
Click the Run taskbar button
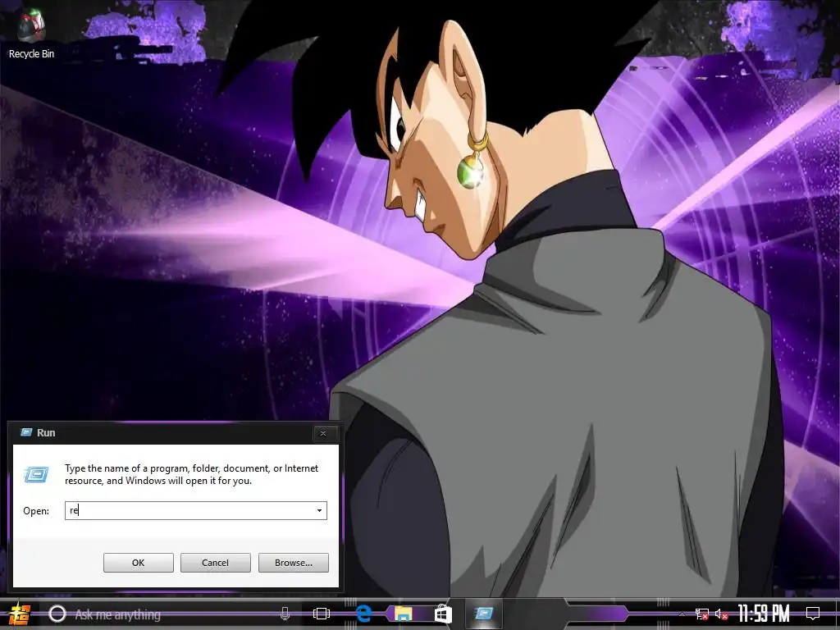tap(484, 613)
